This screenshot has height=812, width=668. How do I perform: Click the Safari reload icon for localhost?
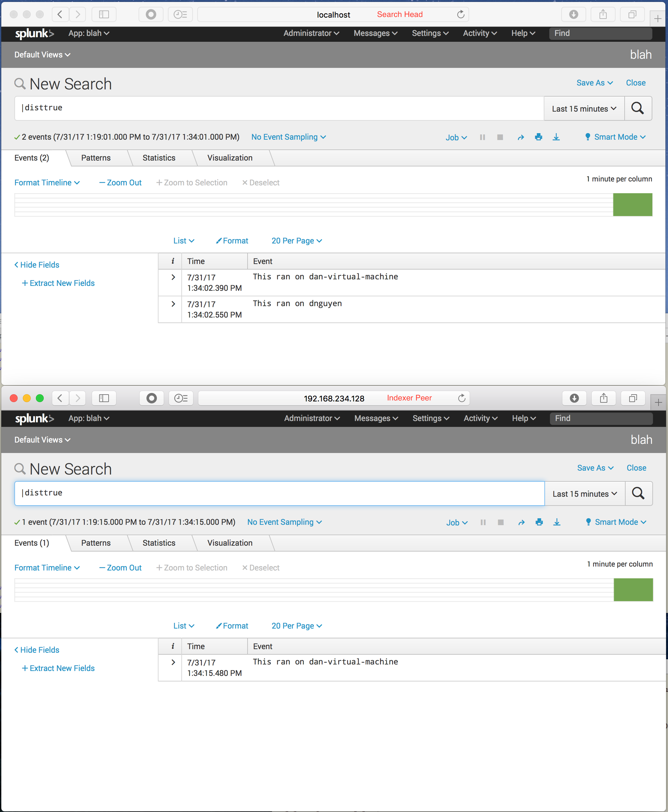(460, 15)
